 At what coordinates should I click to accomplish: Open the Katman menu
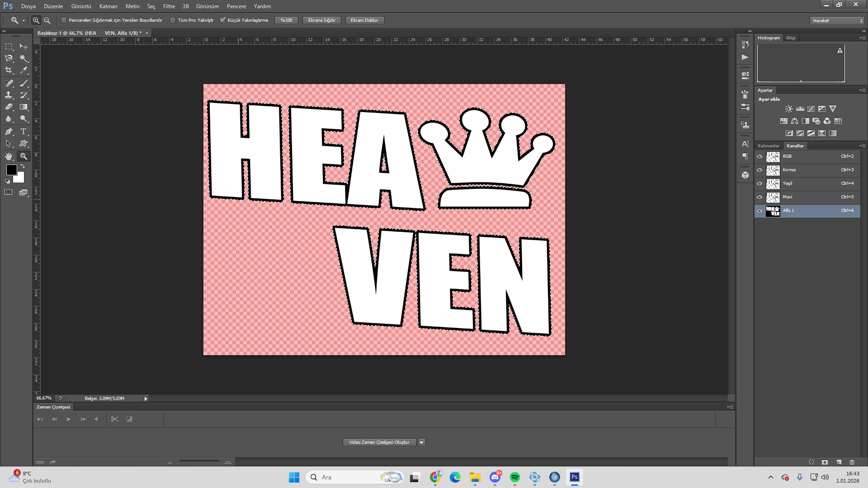click(108, 6)
